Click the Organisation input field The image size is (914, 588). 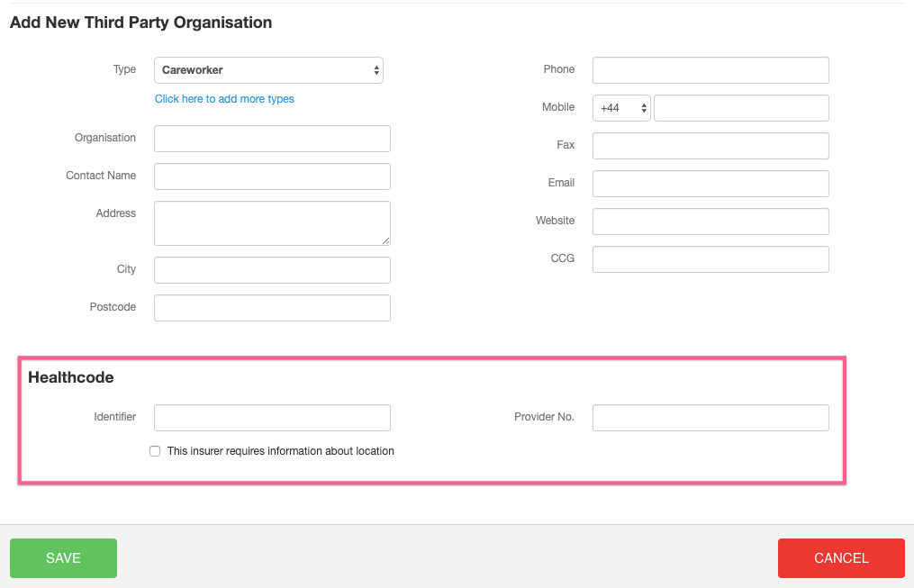point(272,139)
